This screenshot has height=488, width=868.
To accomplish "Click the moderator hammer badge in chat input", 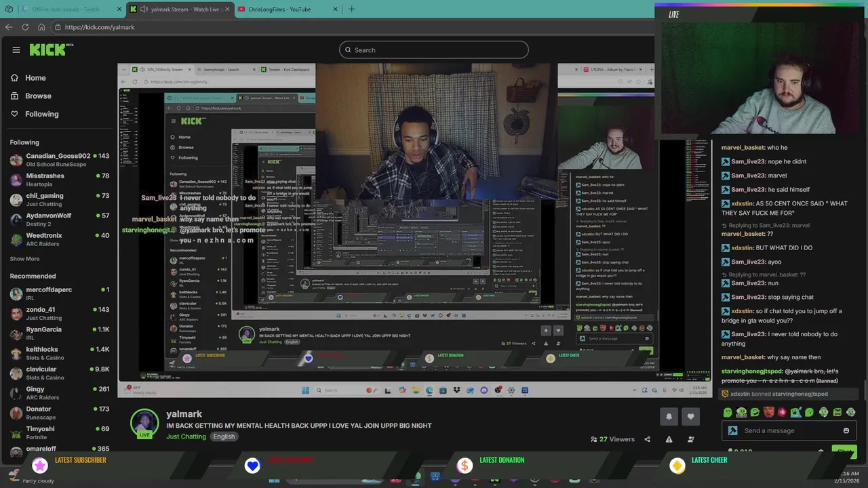I will point(732,430).
